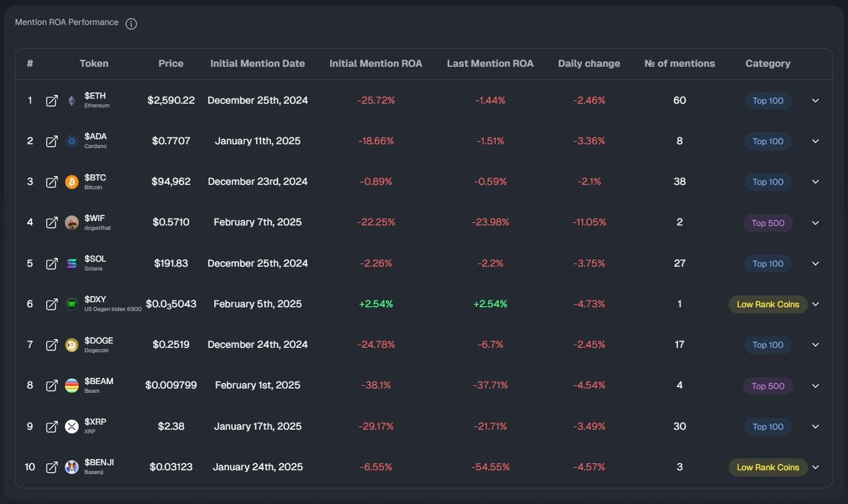The height and width of the screenshot is (504, 848).
Task: Click the Bitcoin orange logo
Action: click(72, 182)
